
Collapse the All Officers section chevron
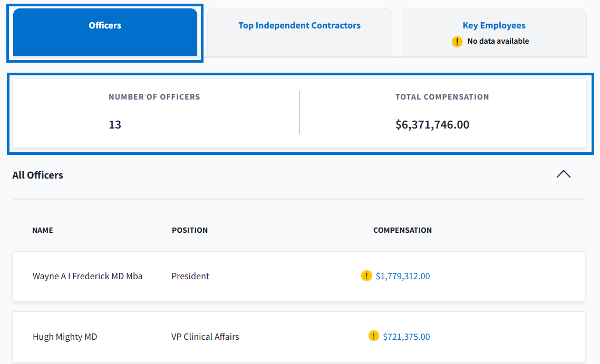(x=563, y=174)
